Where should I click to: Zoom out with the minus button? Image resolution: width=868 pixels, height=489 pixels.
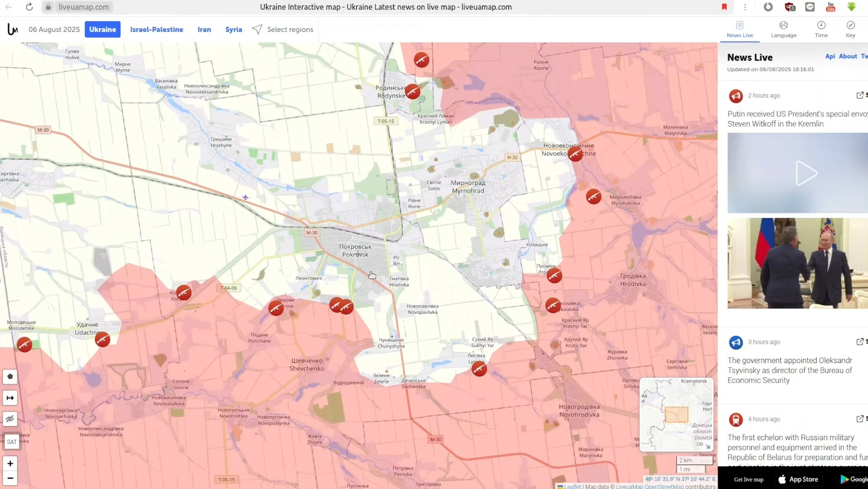10,478
